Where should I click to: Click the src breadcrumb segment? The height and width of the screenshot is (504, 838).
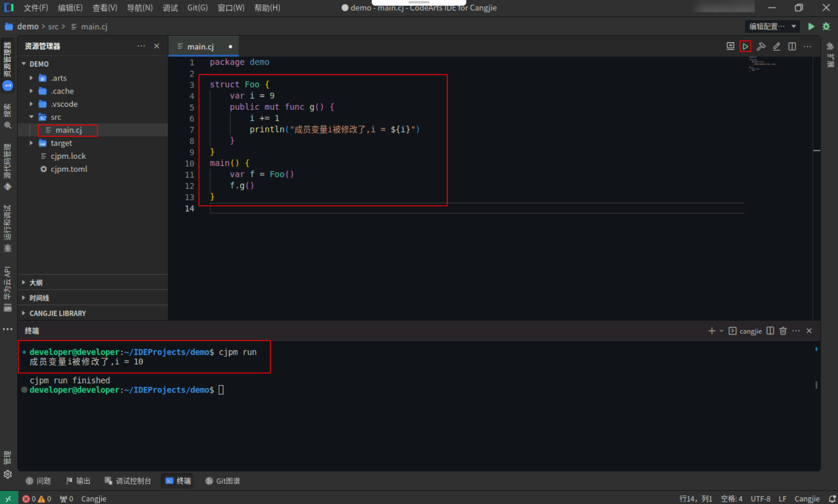(x=53, y=27)
